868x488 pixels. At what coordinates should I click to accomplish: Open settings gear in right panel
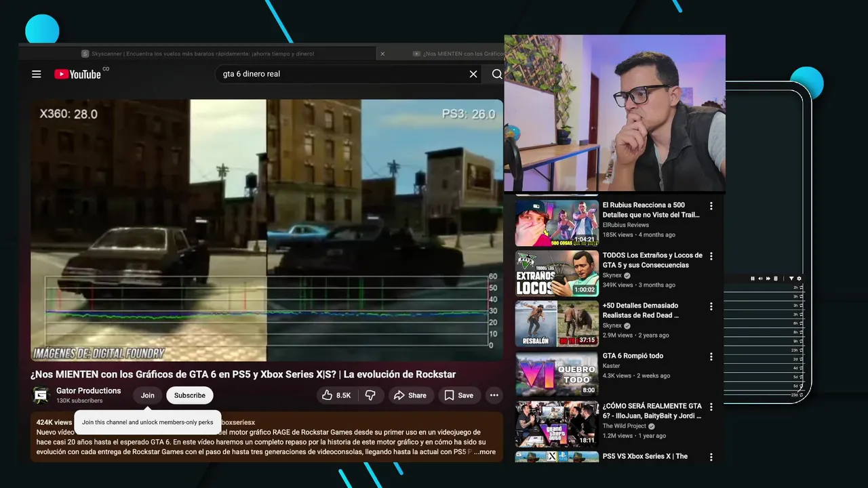(799, 279)
